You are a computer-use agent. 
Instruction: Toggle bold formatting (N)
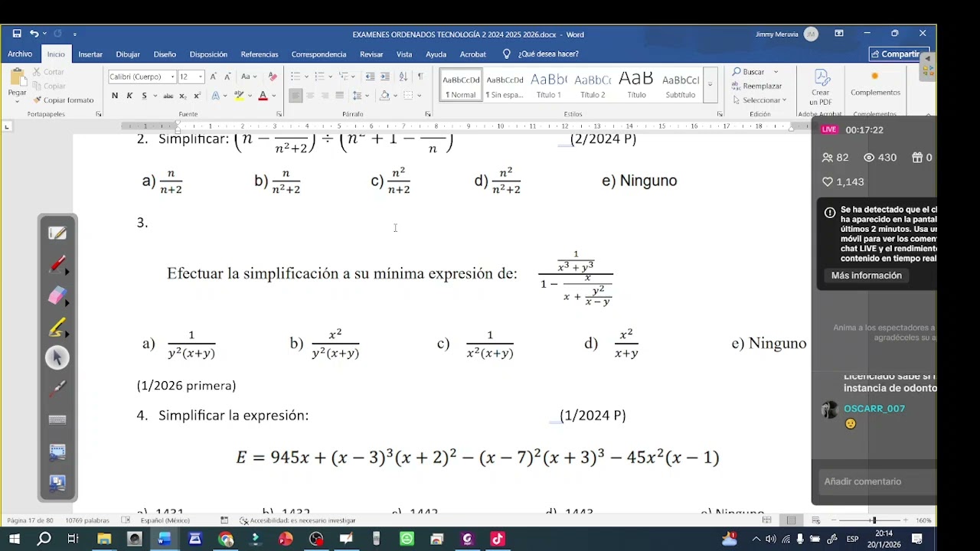tap(115, 96)
